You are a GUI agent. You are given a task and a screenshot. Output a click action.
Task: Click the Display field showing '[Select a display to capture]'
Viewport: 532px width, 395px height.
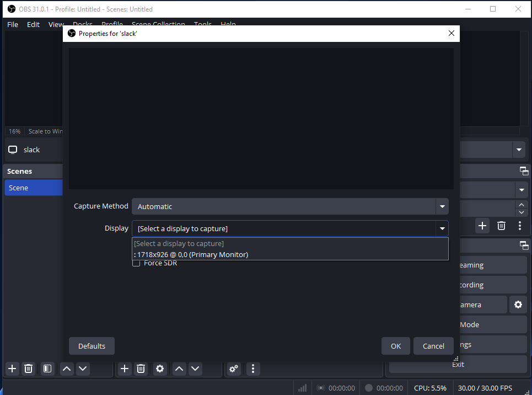click(290, 228)
